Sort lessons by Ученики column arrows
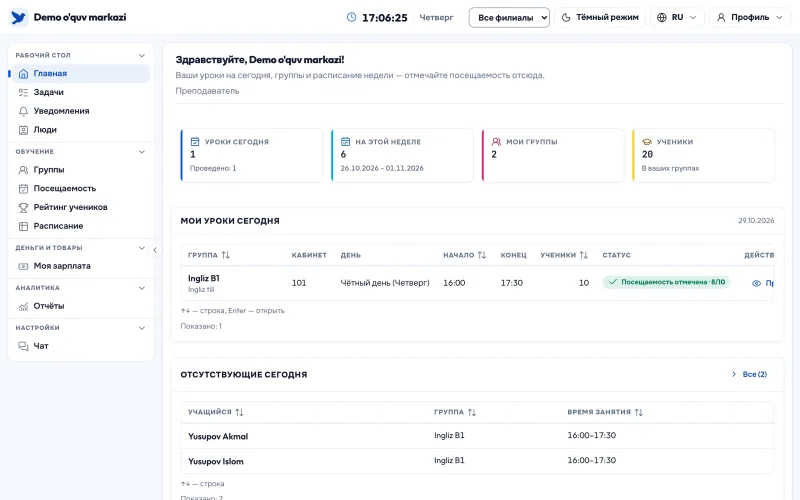This screenshot has height=500, width=800. click(x=584, y=255)
